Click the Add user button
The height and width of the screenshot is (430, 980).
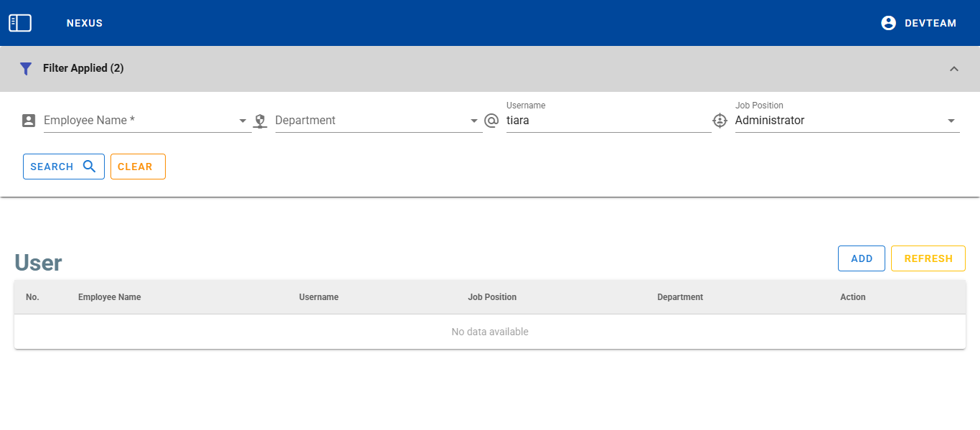[x=861, y=258]
